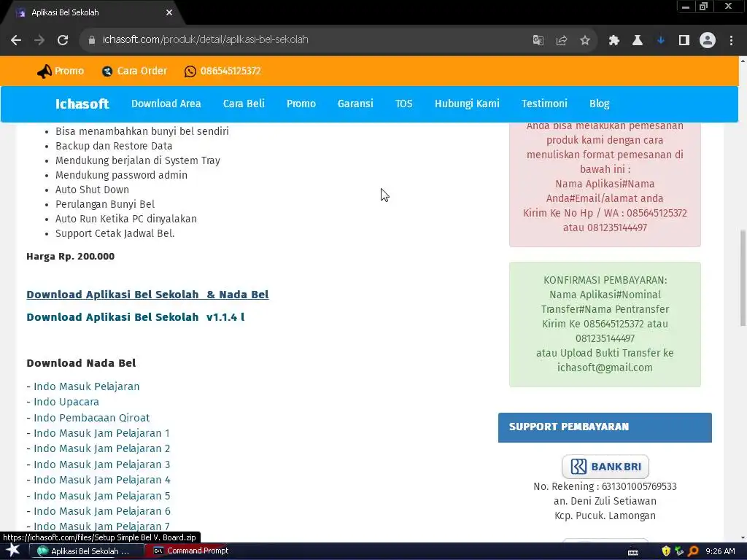The height and width of the screenshot is (560, 747).
Task: Download Indo Upacara tone
Action: point(66,402)
